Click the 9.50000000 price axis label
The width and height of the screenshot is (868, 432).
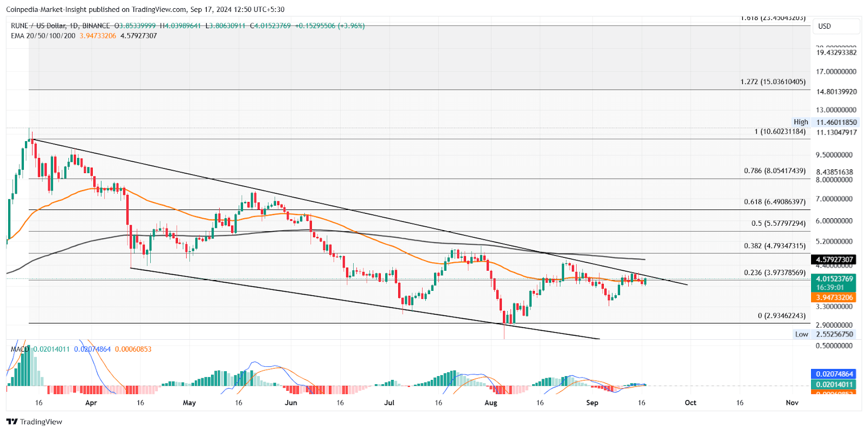click(x=834, y=155)
